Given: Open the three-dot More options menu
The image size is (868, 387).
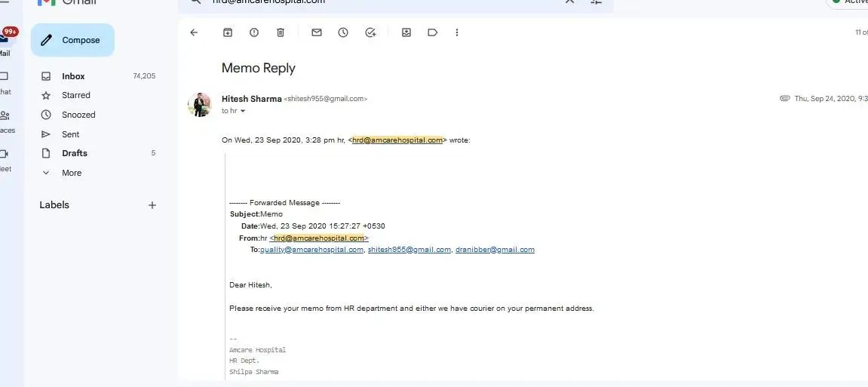Looking at the screenshot, I should [457, 32].
